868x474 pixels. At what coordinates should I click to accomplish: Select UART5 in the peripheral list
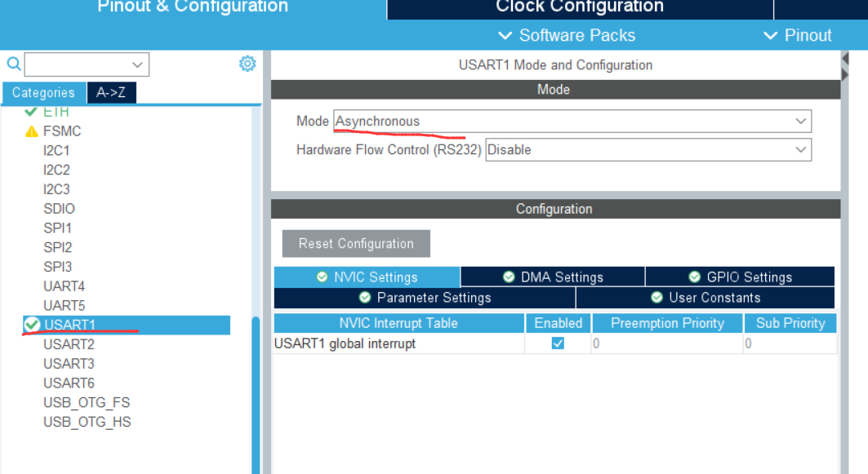(x=65, y=305)
